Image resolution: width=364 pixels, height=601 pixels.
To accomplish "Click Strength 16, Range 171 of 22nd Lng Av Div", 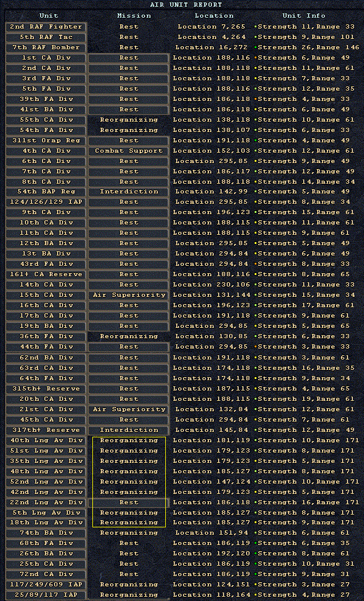I will coord(308,502).
